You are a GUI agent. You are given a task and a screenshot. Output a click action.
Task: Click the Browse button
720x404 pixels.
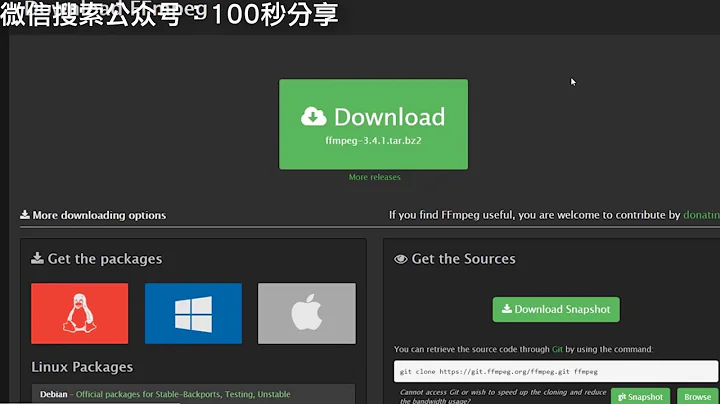(697, 397)
